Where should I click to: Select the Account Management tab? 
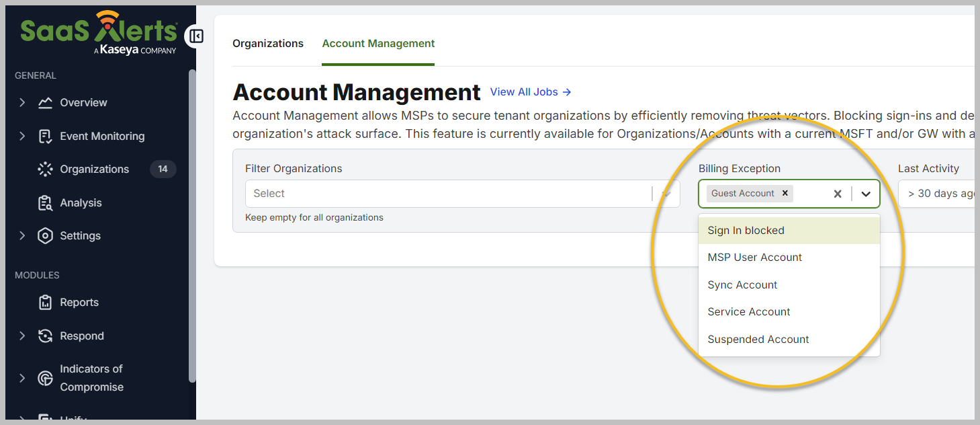click(378, 44)
